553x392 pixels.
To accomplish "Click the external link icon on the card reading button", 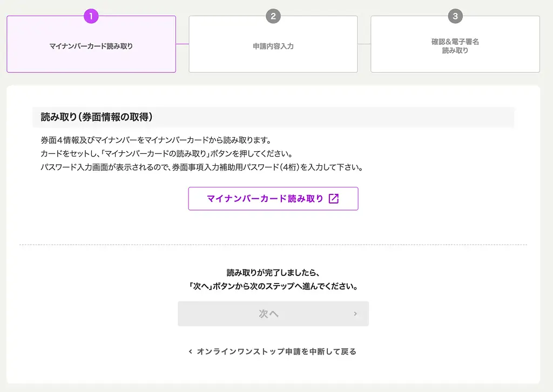I will 335,198.
